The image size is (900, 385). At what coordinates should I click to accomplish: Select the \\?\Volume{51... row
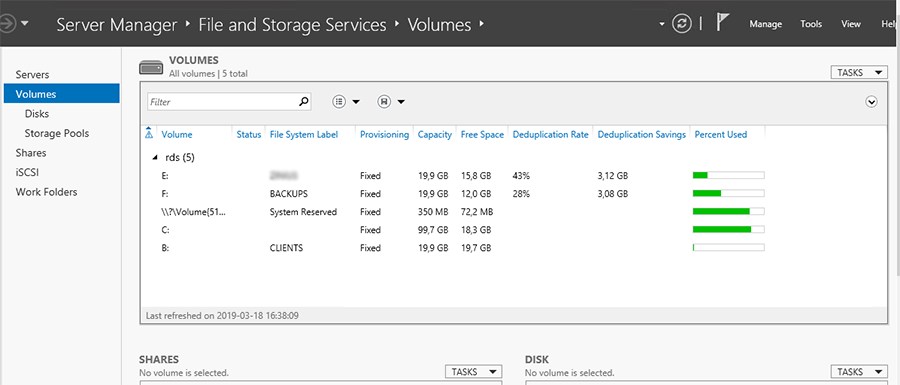pos(453,212)
